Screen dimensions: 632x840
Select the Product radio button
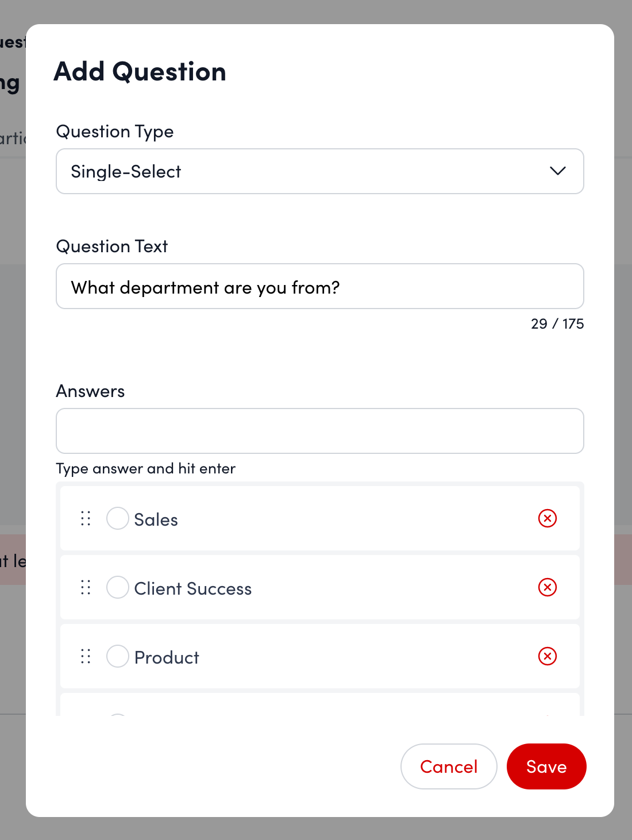click(x=117, y=656)
